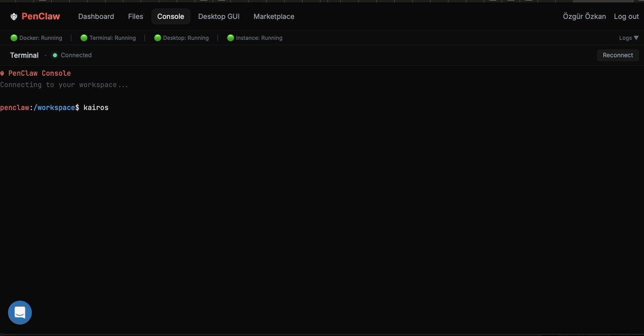The height and width of the screenshot is (336, 644).
Task: Select the 'Instance: Running' status text
Action: (x=259, y=38)
